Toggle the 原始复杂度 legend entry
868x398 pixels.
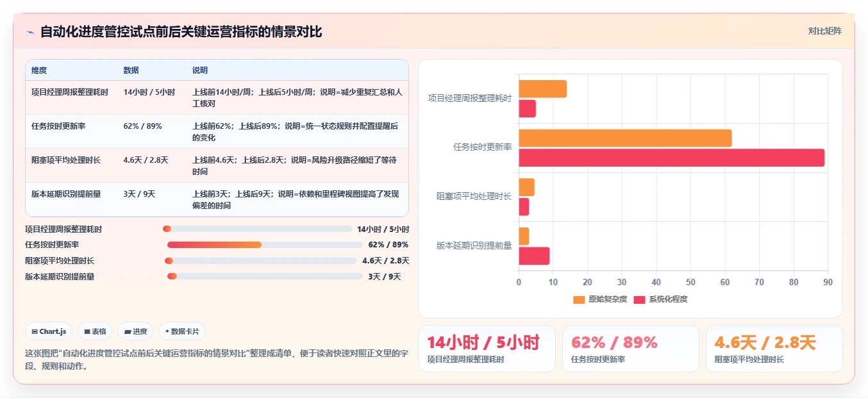point(600,299)
